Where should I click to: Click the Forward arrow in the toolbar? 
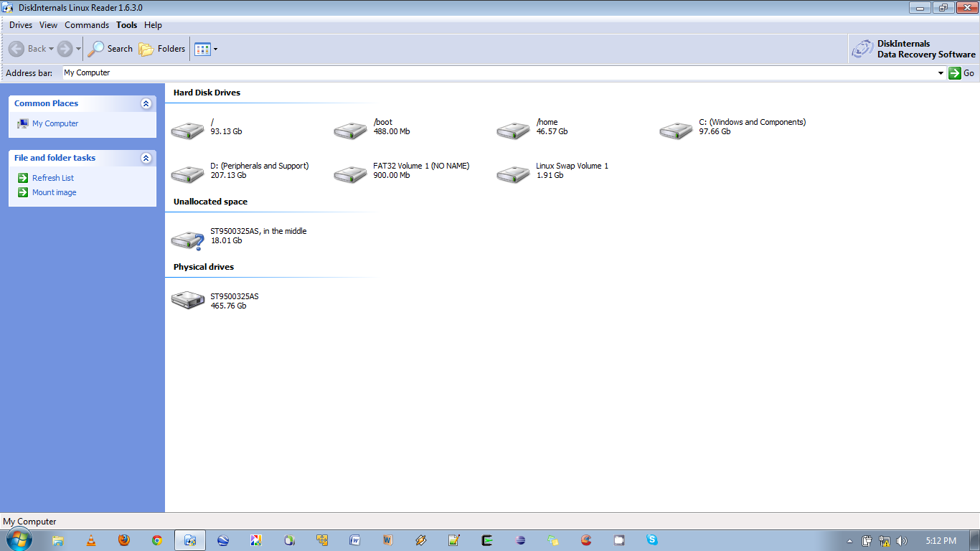click(x=65, y=49)
